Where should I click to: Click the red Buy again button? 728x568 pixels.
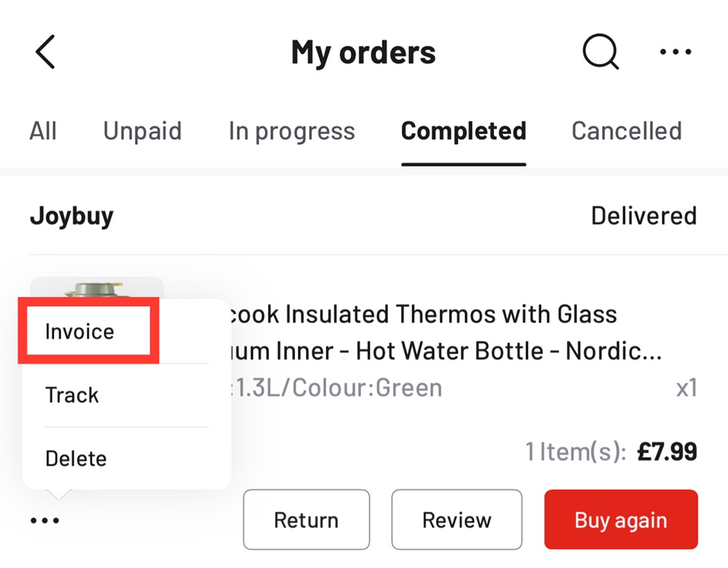(x=620, y=520)
